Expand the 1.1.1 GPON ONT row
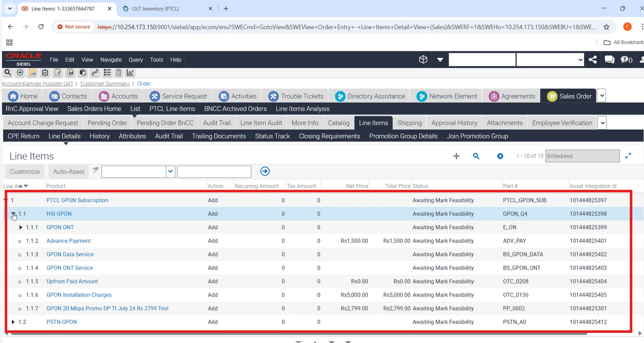This screenshot has width=644, height=343. point(21,227)
